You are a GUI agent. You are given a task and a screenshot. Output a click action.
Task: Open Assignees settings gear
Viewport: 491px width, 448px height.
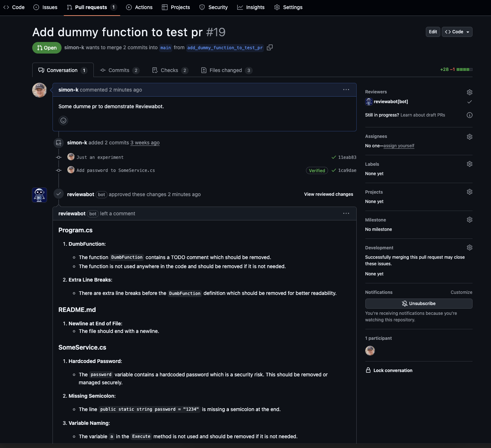(470, 137)
